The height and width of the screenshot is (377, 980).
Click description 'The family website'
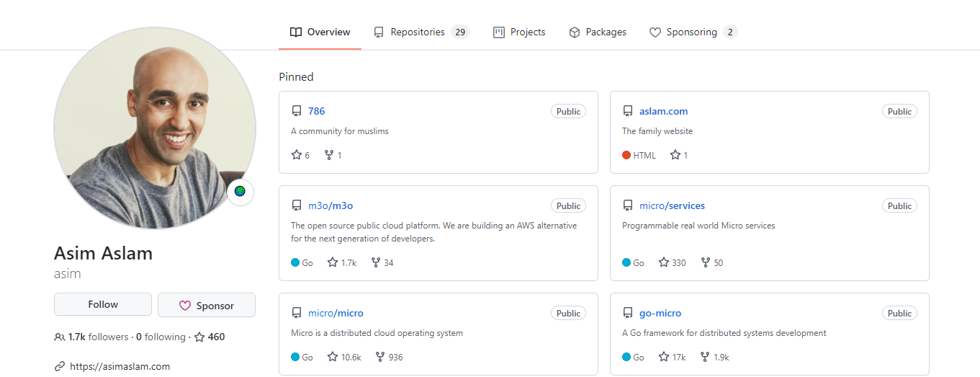pos(657,131)
